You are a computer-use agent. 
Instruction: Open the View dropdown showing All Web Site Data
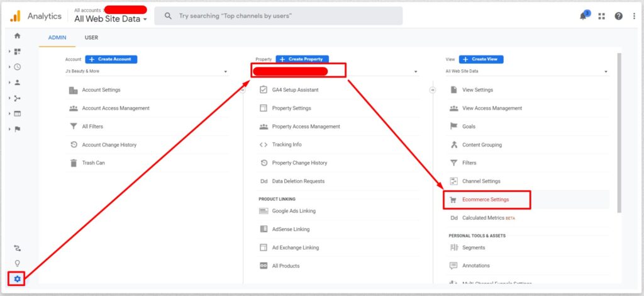click(527, 71)
